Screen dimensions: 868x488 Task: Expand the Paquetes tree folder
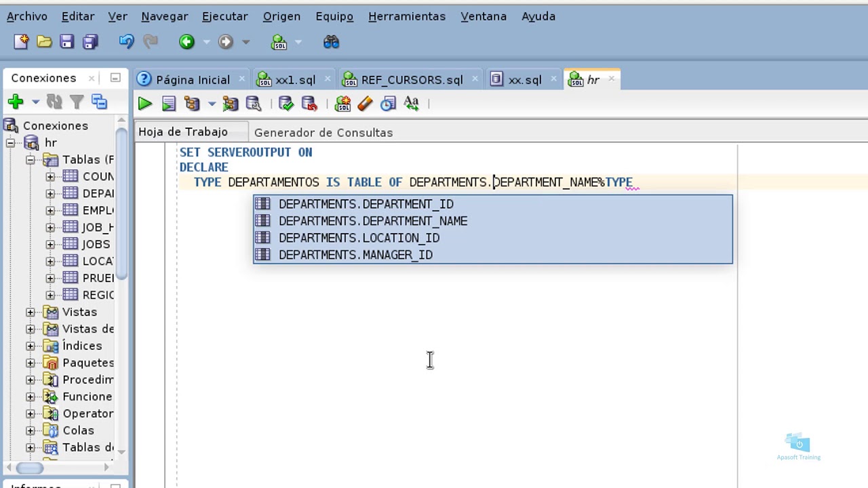pos(31,363)
